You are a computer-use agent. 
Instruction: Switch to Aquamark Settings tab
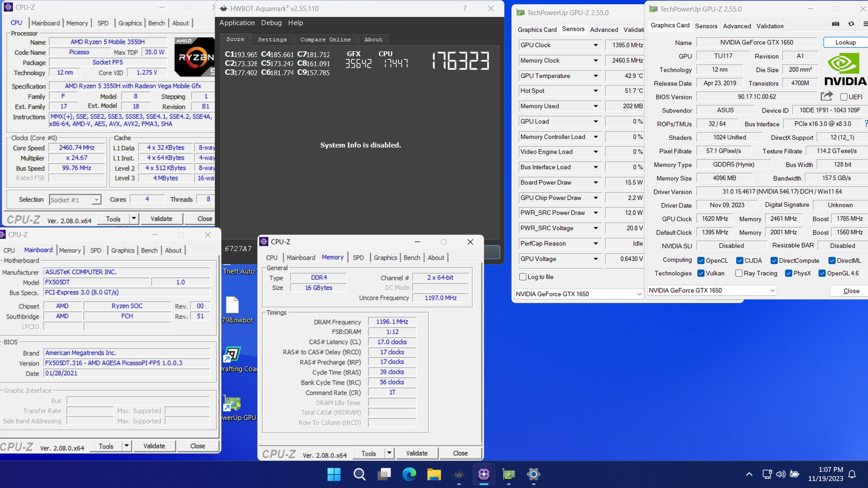272,40
